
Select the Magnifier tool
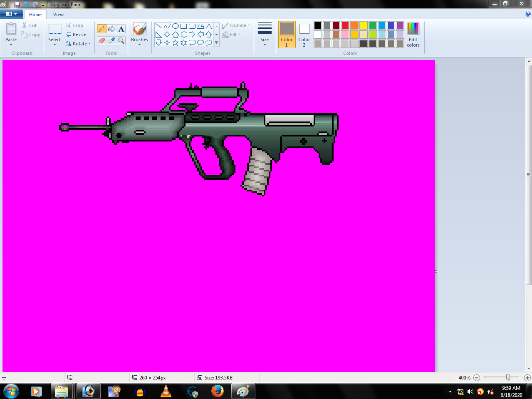121,41
